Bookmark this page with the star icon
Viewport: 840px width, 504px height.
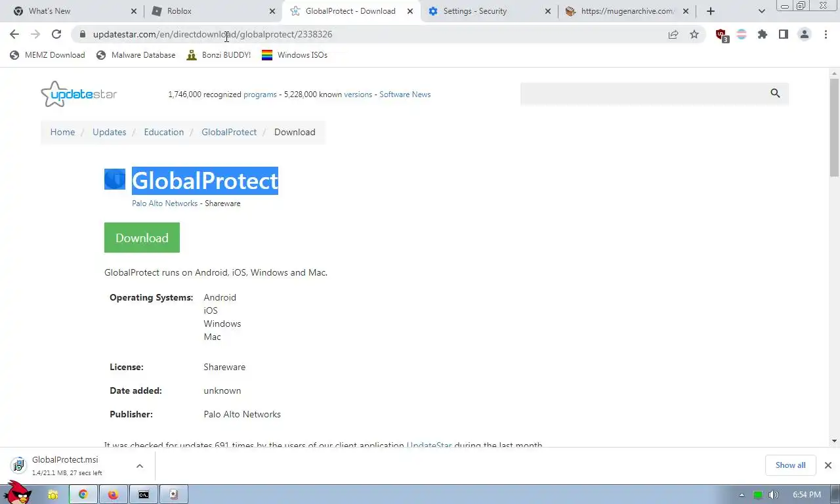pyautogui.click(x=694, y=34)
